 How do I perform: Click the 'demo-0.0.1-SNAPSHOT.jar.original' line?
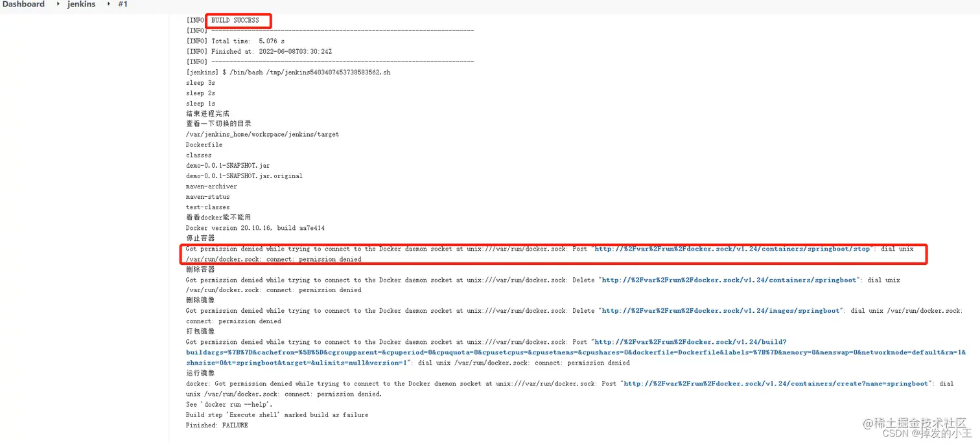pyautogui.click(x=244, y=176)
